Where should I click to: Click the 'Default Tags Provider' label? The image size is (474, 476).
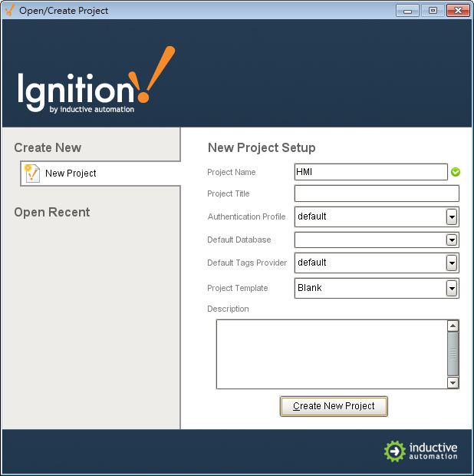pyautogui.click(x=247, y=263)
